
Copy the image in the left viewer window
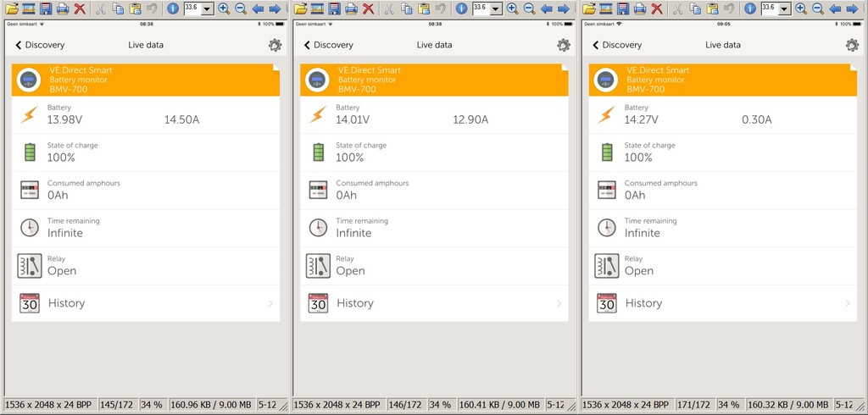118,8
